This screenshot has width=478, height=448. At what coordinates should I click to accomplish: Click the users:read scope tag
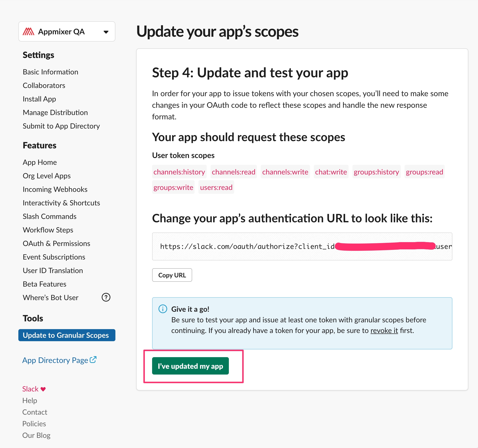coord(216,187)
